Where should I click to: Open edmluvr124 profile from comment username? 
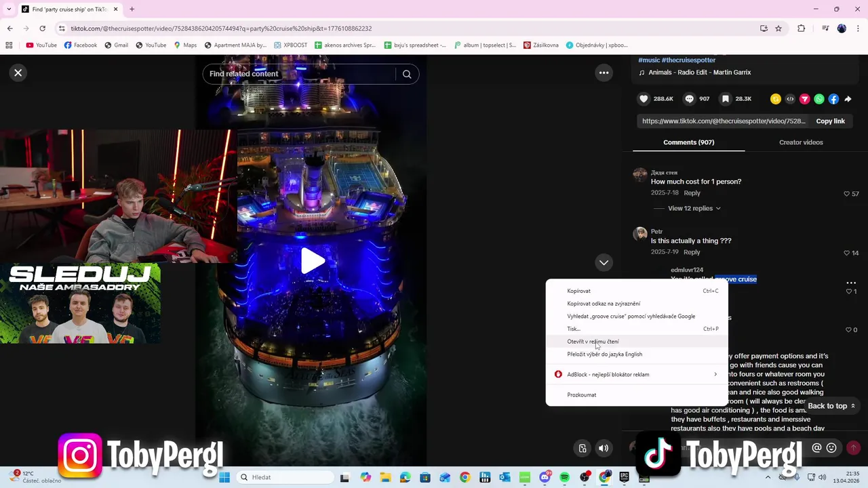click(x=687, y=270)
